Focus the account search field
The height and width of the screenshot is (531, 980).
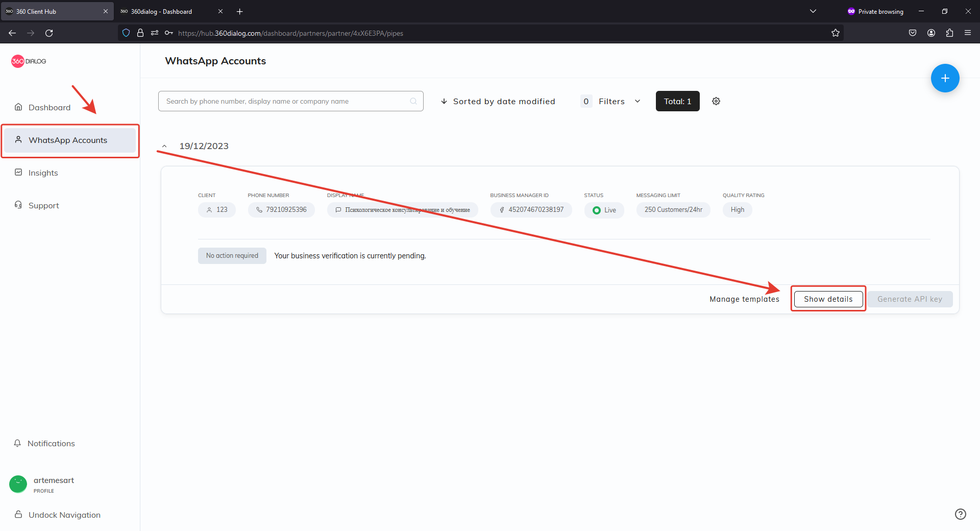[291, 101]
